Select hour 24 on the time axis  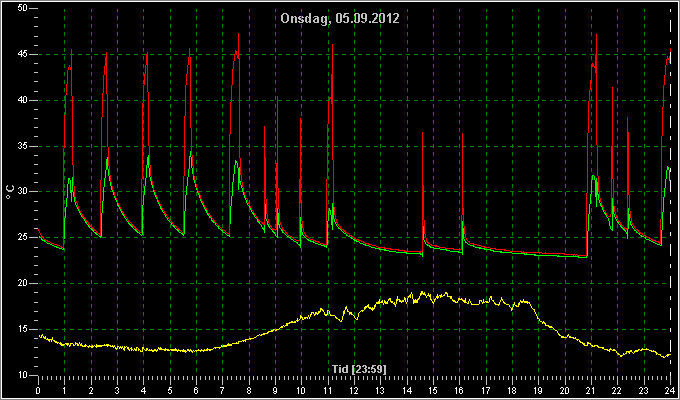tap(670, 390)
